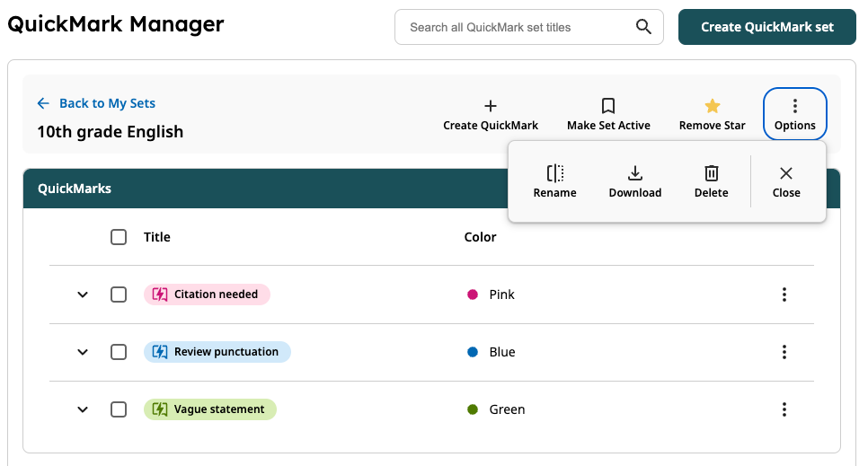
Task: Click the Make Set Active bookmark icon
Action: click(608, 106)
